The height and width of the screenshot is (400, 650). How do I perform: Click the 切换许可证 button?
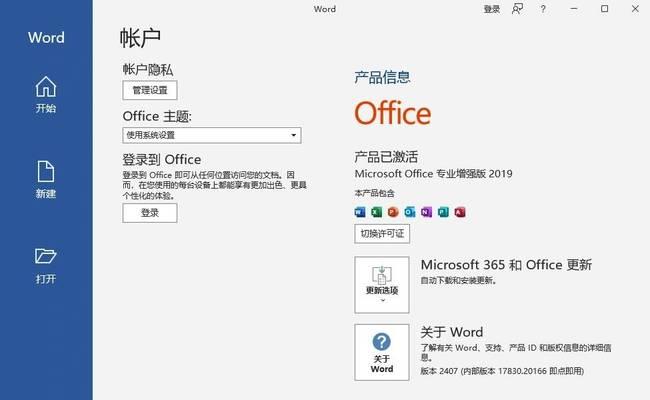382,234
